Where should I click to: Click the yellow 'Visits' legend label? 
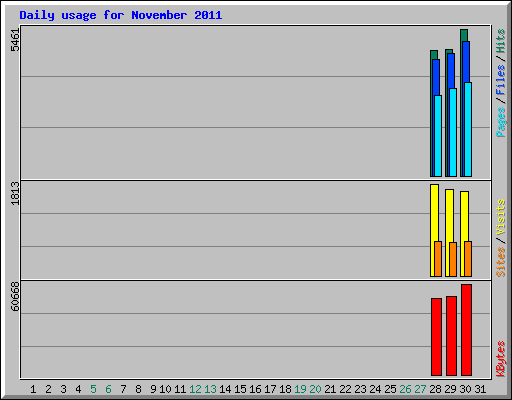tap(501, 217)
